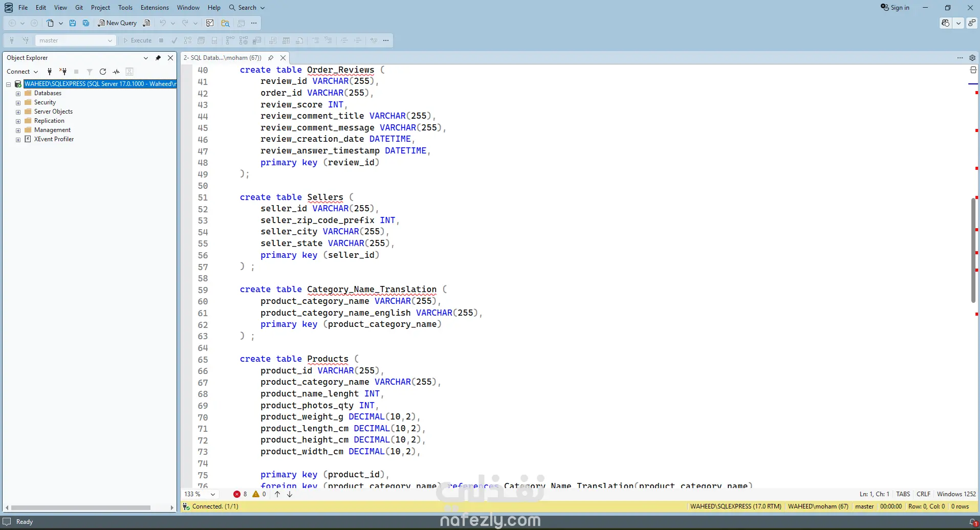Screen dimensions: 980x530
Task: Click the Activity Monitor icon in Object Explorer
Action: [116, 72]
